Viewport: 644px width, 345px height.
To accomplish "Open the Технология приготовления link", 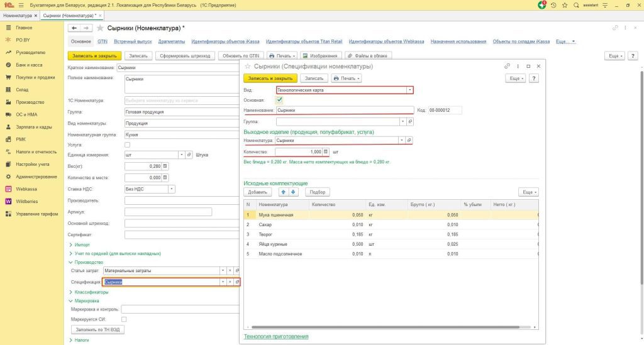I will (275, 337).
